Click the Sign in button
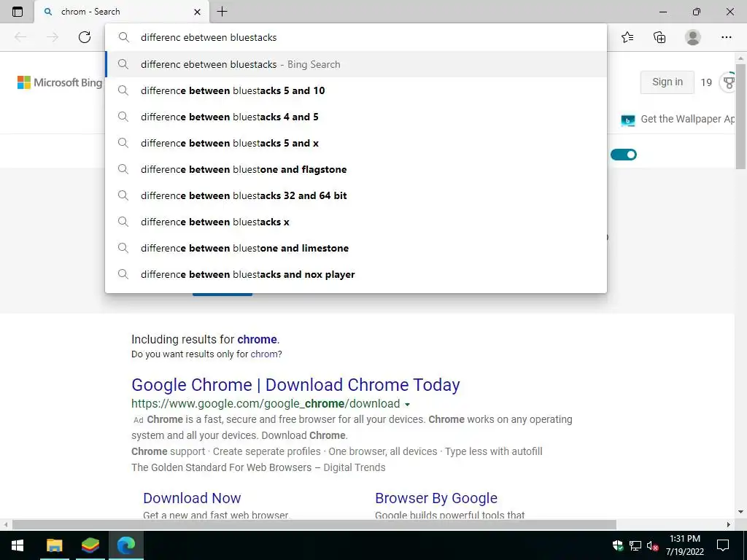 667,82
